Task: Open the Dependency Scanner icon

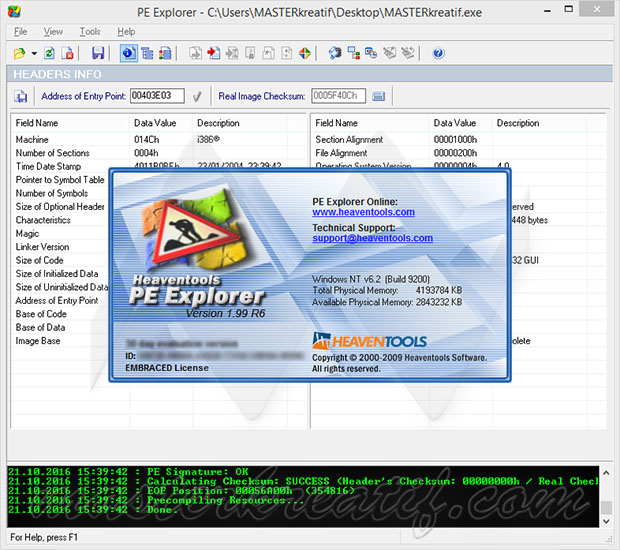Action: [353, 53]
